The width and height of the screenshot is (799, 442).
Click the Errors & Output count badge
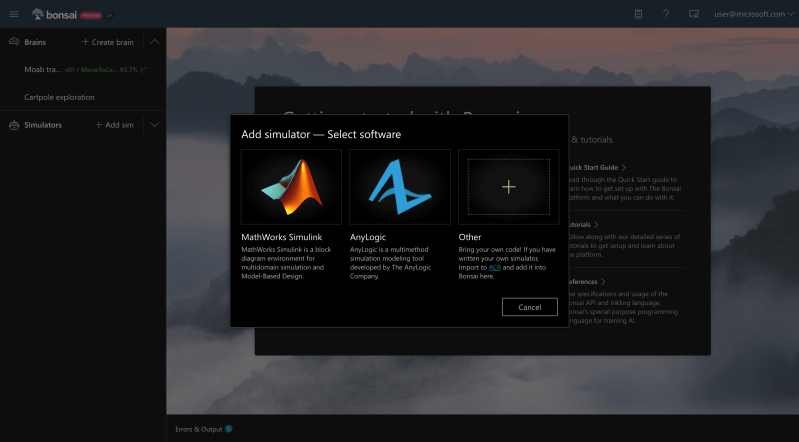229,429
